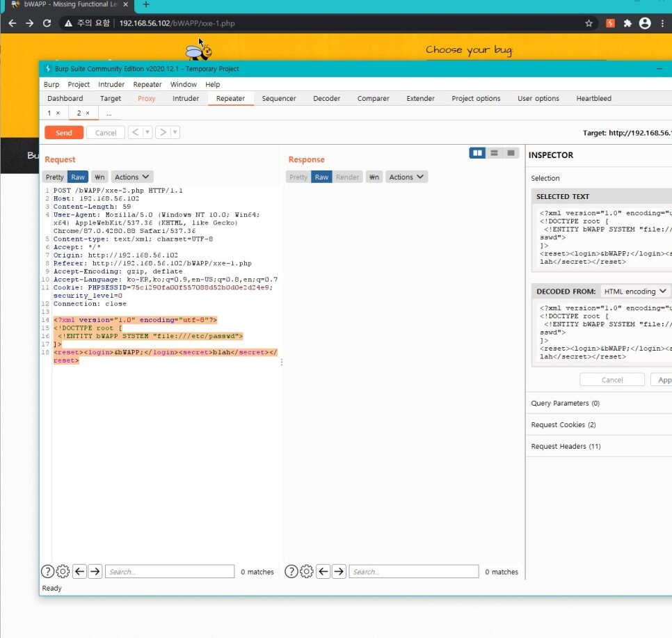Select Repeater sub-tab 1
The image size is (672, 638).
49,113
